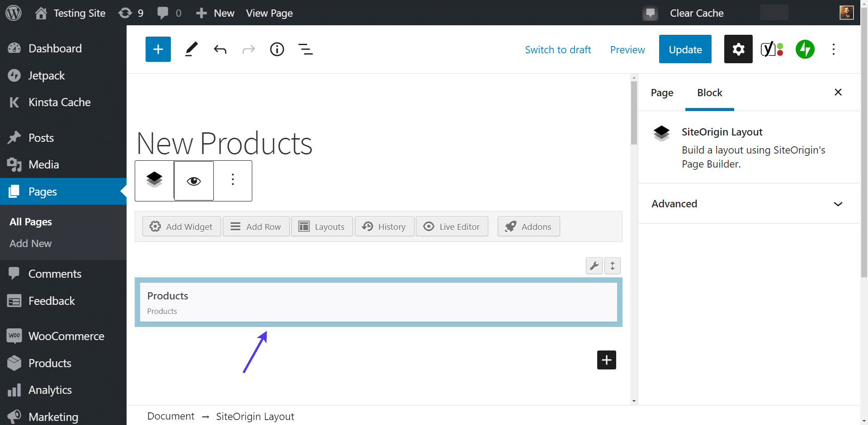Open the block list view icon

coord(306,49)
